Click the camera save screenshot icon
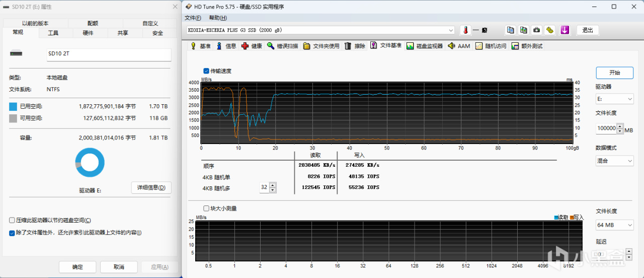 537,30
